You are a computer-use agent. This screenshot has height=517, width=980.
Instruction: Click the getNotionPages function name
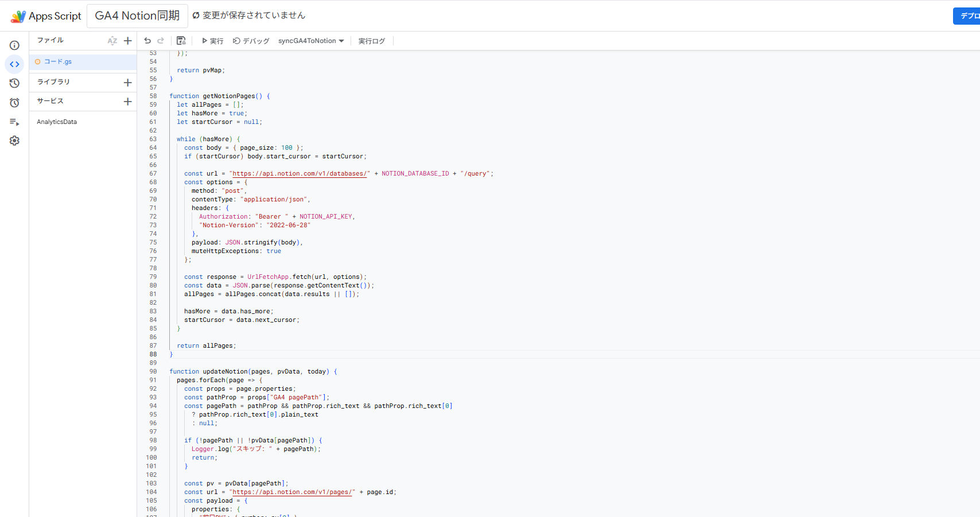tap(229, 96)
